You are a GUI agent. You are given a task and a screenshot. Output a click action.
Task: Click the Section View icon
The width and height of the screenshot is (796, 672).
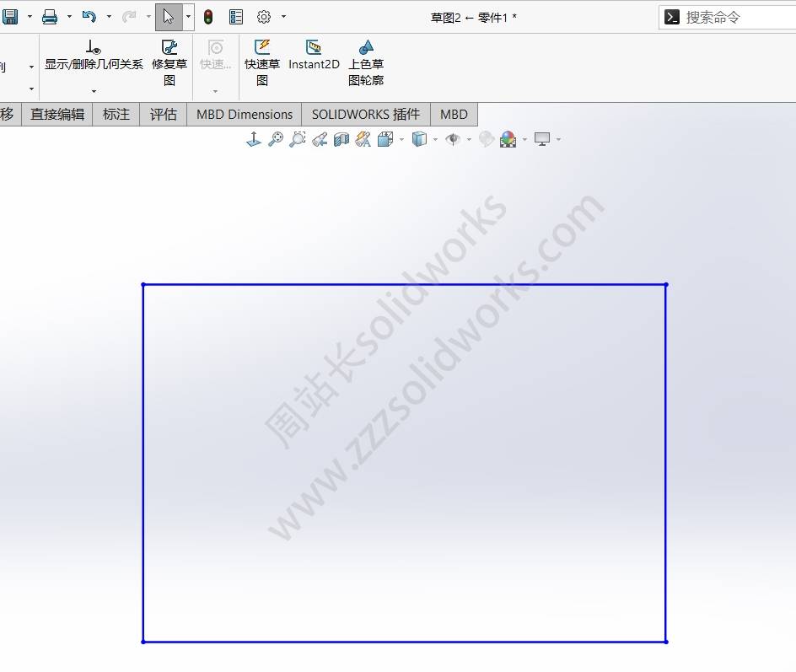(x=342, y=139)
